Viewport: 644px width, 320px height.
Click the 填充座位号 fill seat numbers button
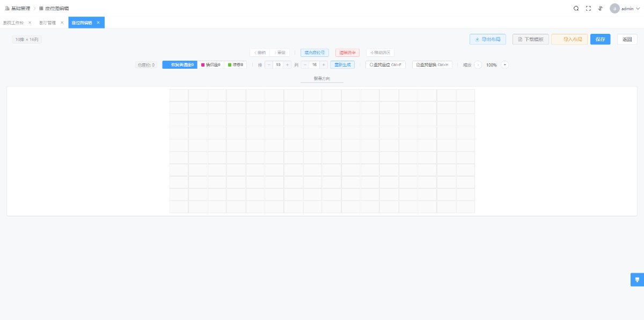click(315, 53)
